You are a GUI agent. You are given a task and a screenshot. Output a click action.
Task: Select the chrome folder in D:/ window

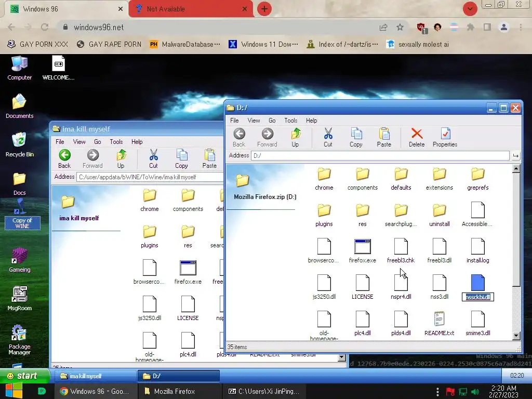(x=324, y=179)
